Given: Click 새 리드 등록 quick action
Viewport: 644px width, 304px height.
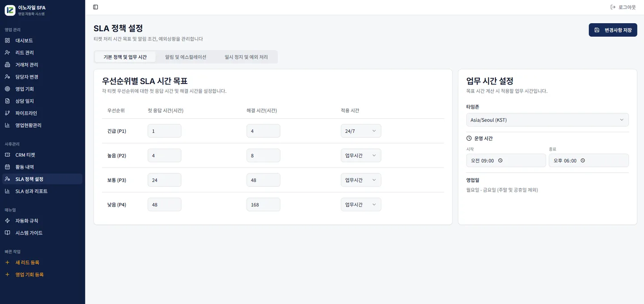Looking at the screenshot, I should click(x=42, y=262).
